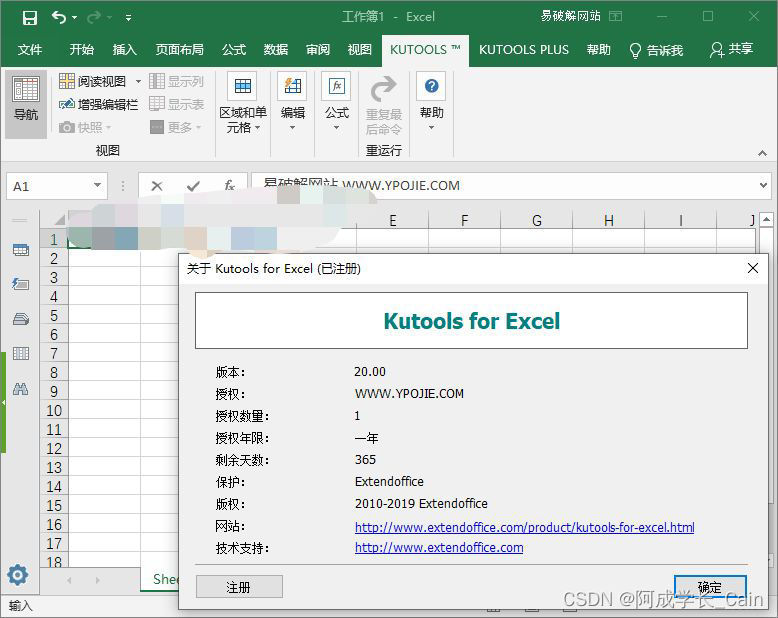The width and height of the screenshot is (778, 618).
Task: Open the Name Manager pane icon
Action: (21, 318)
